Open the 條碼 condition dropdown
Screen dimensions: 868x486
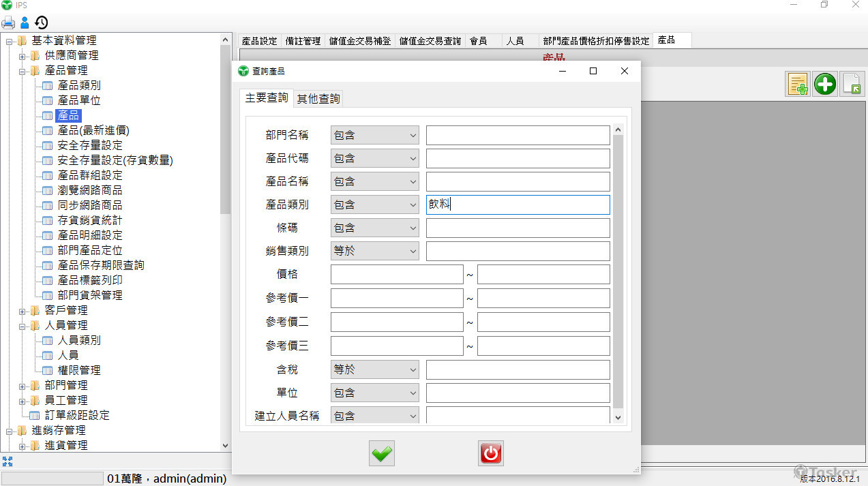(x=375, y=228)
